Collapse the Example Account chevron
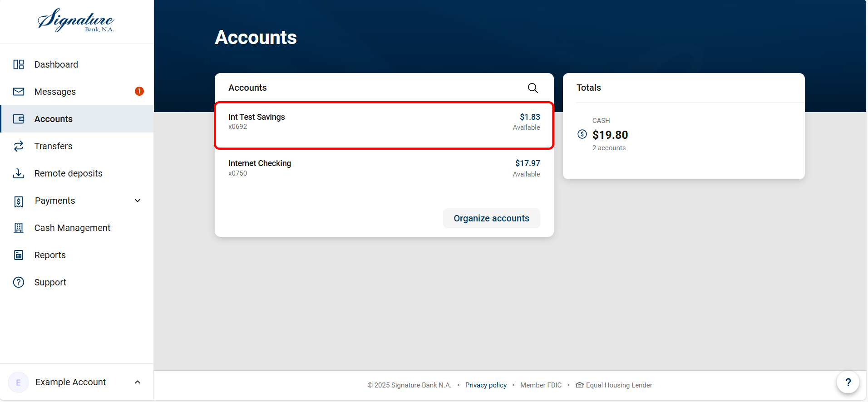The image size is (868, 402). [x=137, y=382]
